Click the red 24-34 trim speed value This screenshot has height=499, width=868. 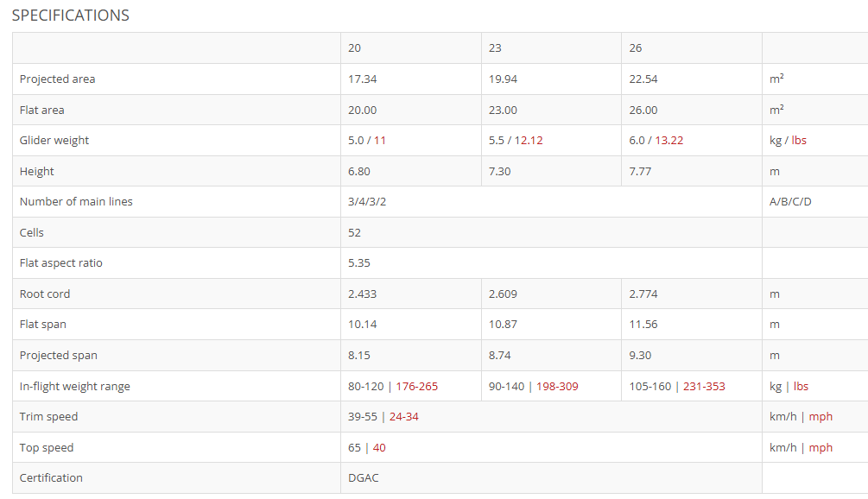pyautogui.click(x=403, y=417)
